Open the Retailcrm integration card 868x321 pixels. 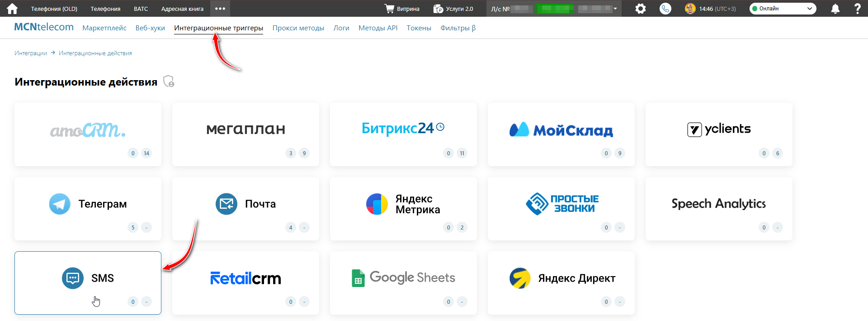[245, 283]
